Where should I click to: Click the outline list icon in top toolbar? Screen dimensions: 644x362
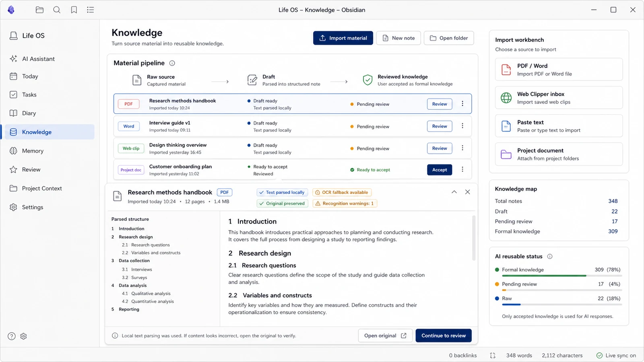[91, 10]
